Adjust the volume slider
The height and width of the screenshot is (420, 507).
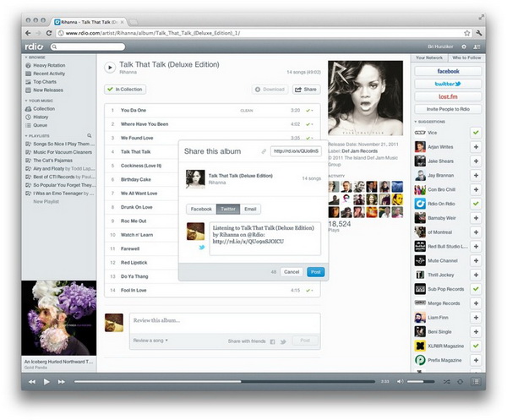pyautogui.click(x=420, y=382)
